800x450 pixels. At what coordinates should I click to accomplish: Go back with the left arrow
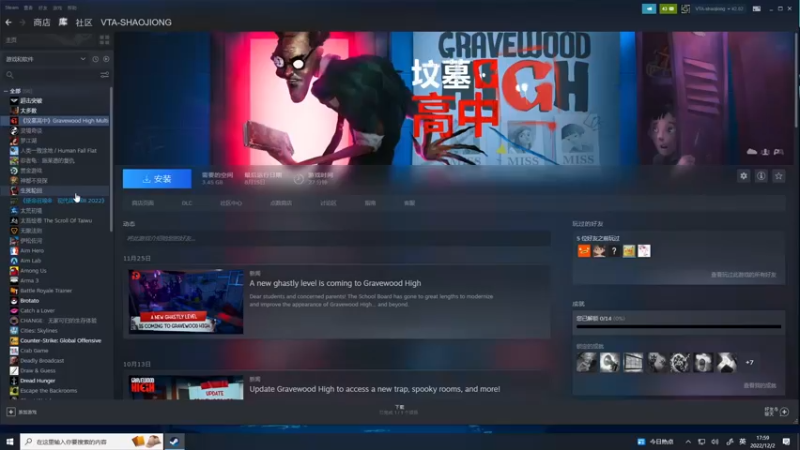click(x=8, y=22)
